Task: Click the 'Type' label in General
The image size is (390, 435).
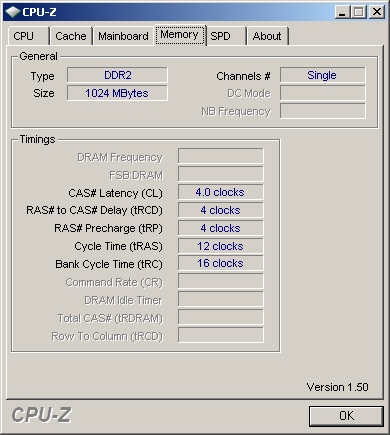Action: click(x=42, y=77)
